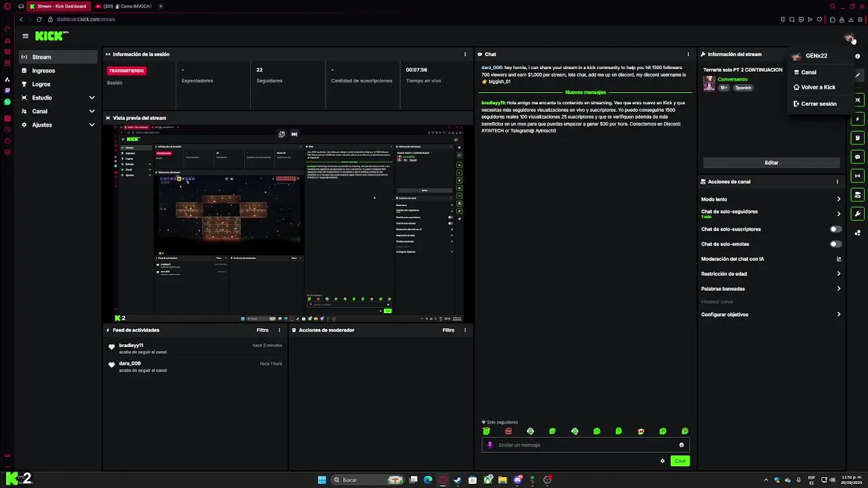Click the Editar stream info button
The height and width of the screenshot is (488, 868).
772,163
